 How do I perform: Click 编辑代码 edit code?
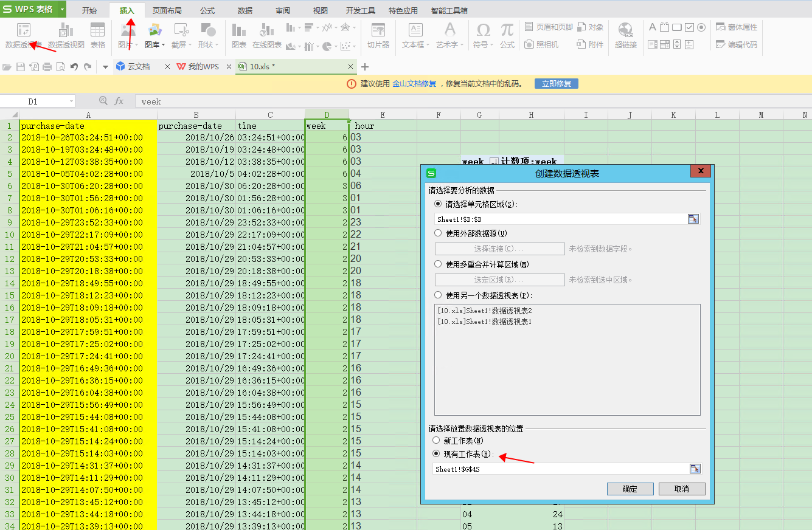tap(737, 44)
